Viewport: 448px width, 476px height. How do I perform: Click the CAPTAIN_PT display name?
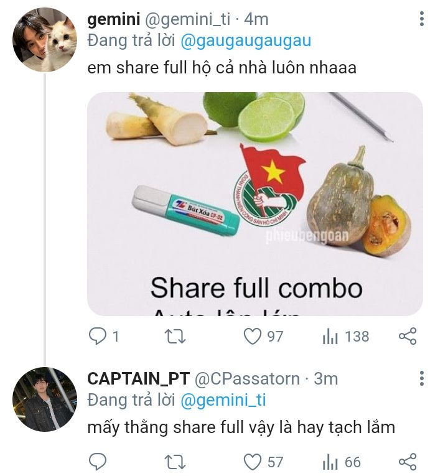pos(138,378)
